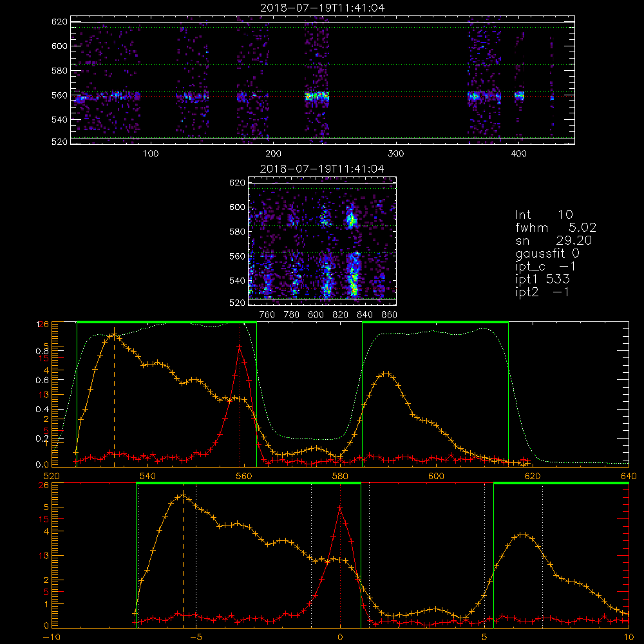Image resolution: width=644 pixels, height=644 pixels.
Task: Click the orange x-axis label '640'
Action: tap(629, 476)
